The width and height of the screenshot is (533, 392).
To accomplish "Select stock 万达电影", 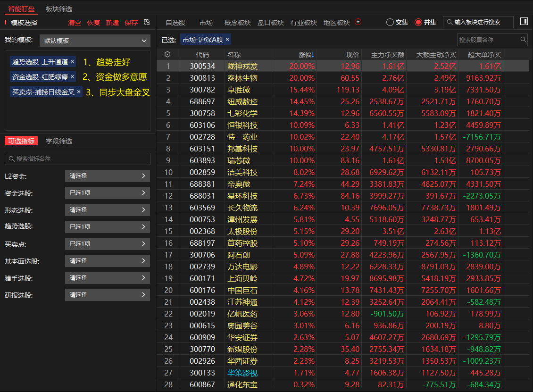I will [x=242, y=267].
